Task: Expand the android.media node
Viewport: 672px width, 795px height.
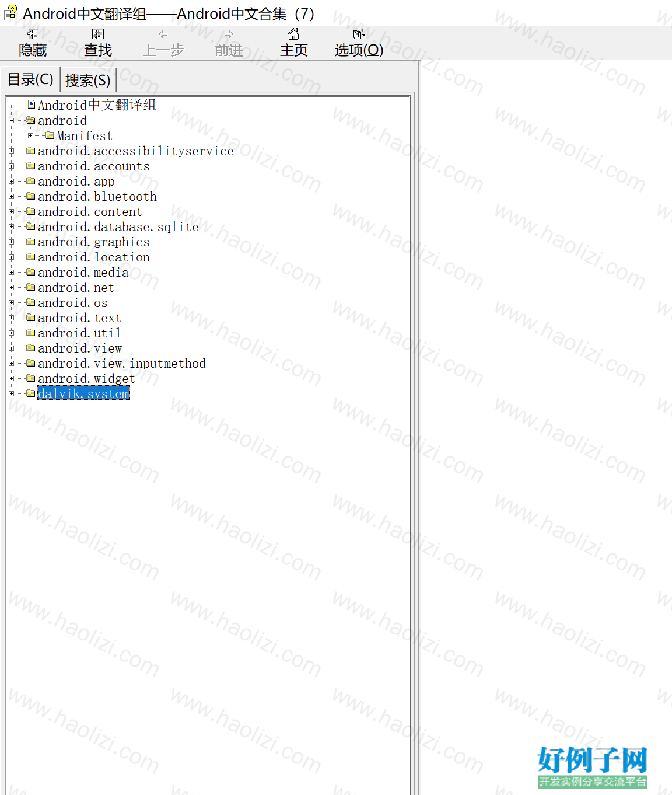Action: pyautogui.click(x=11, y=273)
